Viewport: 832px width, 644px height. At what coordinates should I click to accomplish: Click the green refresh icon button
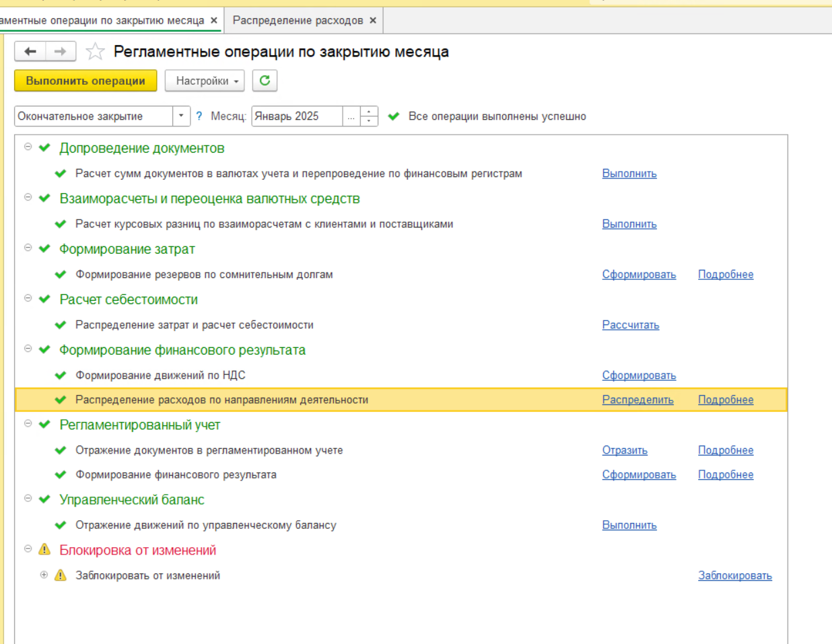(x=265, y=81)
